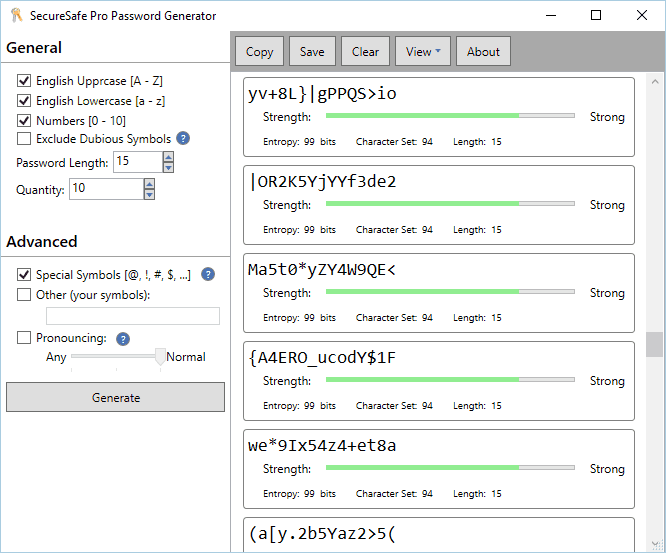This screenshot has height=553, width=666.
Task: Enable Other (your symbols) checkbox
Action: [x=24, y=294]
